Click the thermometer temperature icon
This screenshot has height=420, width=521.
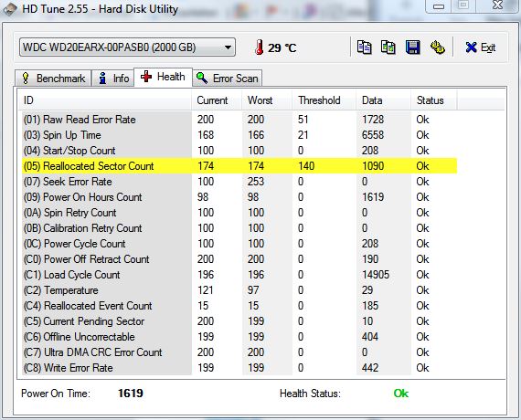click(x=259, y=47)
